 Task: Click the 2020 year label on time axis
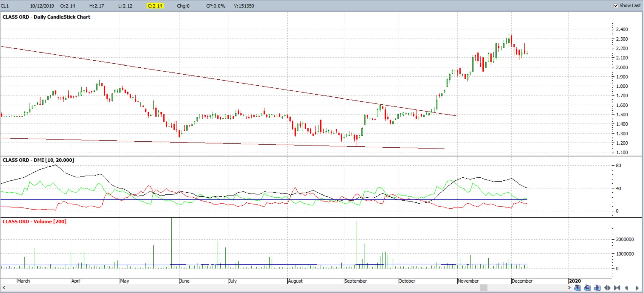click(x=575, y=281)
